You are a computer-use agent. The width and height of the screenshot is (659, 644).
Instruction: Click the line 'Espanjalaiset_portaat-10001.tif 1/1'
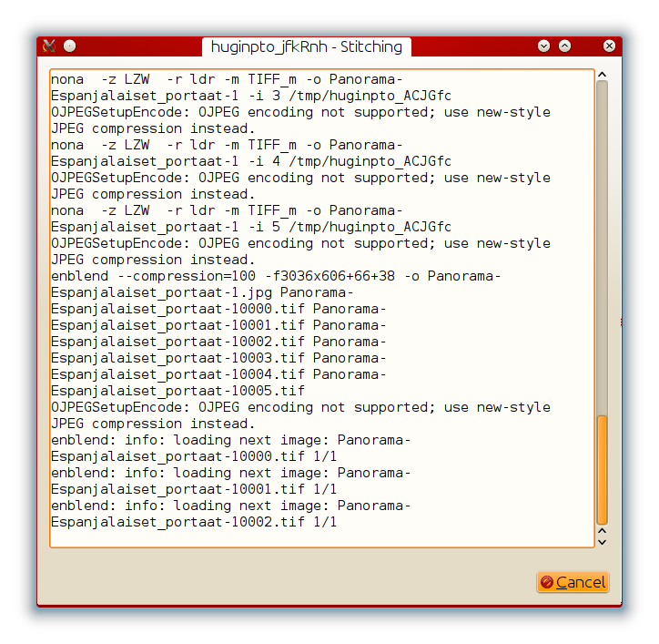194,489
